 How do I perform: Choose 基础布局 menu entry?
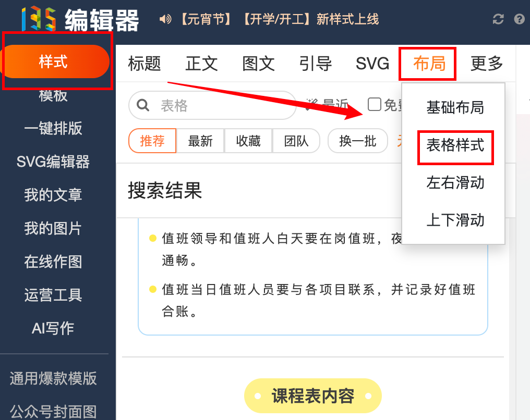(455, 108)
